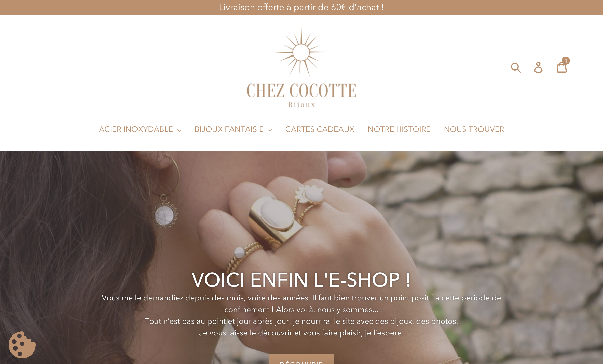Click the Découvrir button
The width and height of the screenshot is (603, 364).
point(301,359)
